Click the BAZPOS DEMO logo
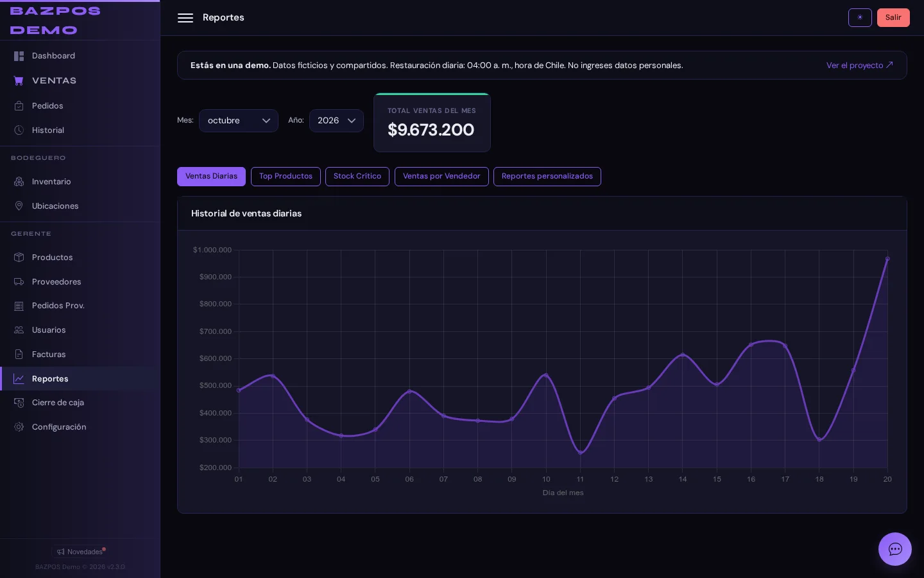Screen dimensions: 924x578 (x=55, y=21)
